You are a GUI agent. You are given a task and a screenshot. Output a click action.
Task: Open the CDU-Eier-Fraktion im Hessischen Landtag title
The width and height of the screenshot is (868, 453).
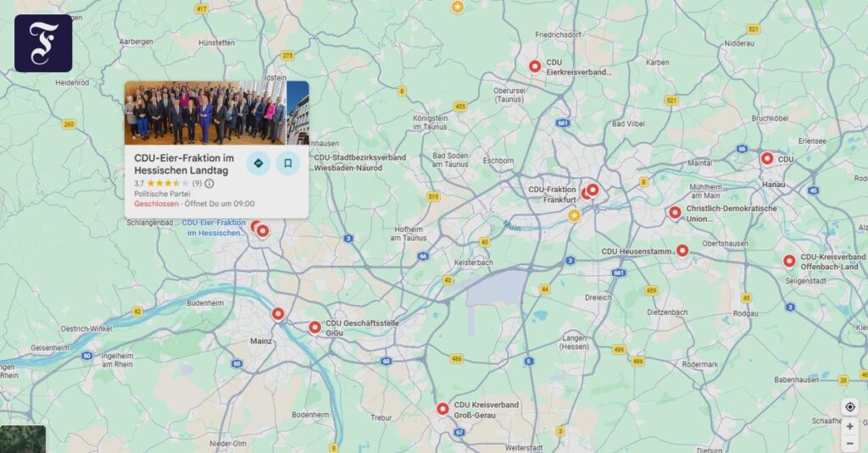[184, 164]
